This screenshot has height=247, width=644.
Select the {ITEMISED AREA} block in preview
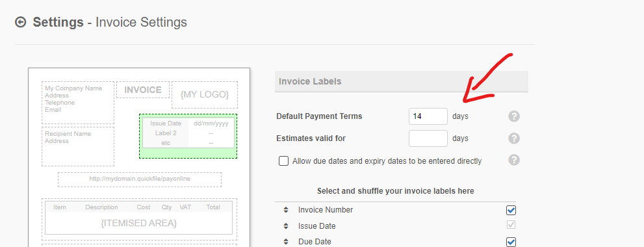(x=139, y=220)
